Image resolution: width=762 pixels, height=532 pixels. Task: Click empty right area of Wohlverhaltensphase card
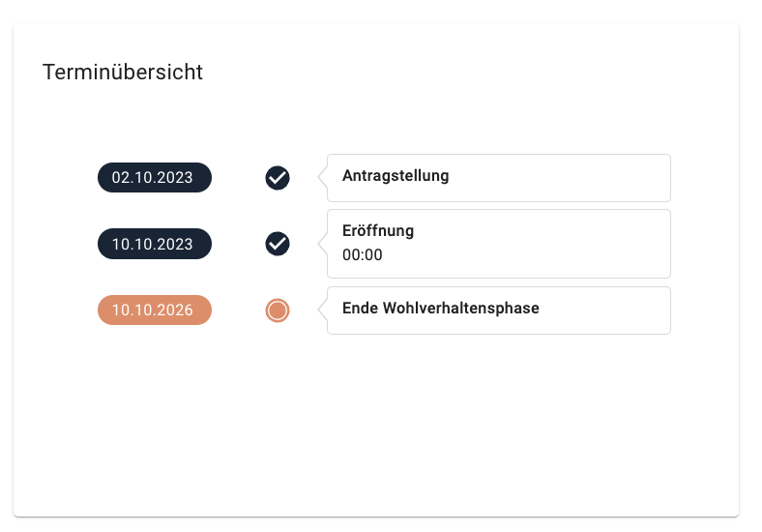(x=605, y=310)
